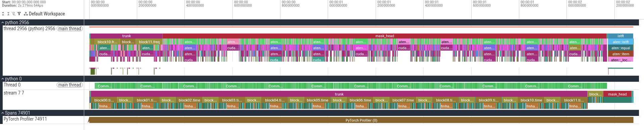644x130 pixels.
Task: Select the block05.time slice in stream 7
Action: (318, 100)
